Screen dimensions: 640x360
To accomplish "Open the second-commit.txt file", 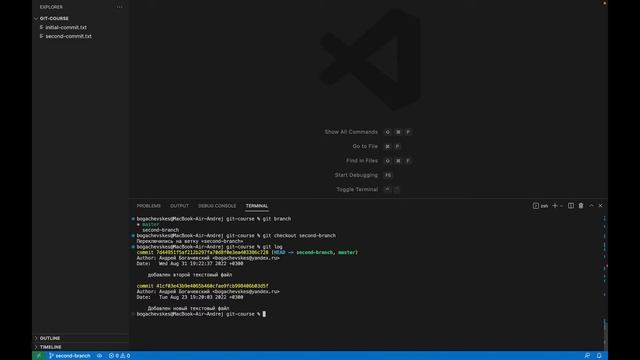I will [x=68, y=36].
